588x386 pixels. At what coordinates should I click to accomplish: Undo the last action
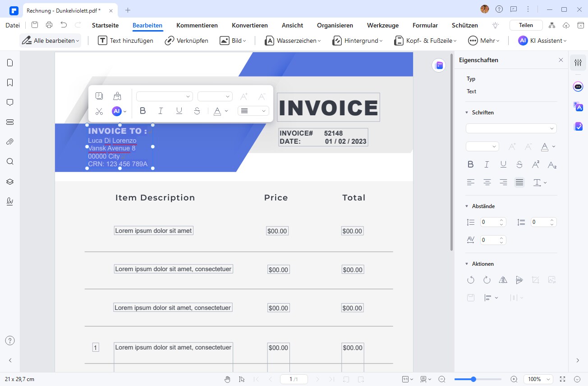(x=64, y=25)
